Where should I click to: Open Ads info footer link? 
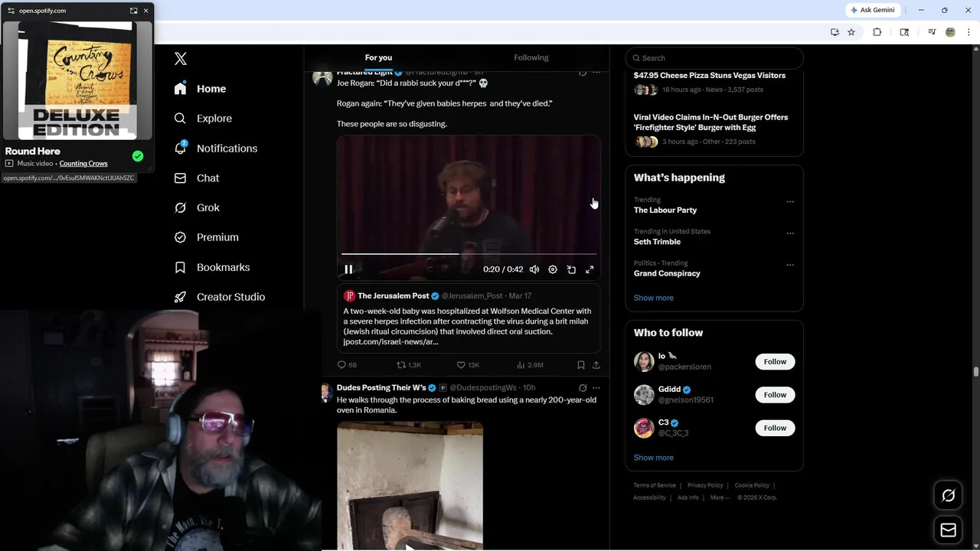[x=688, y=497]
